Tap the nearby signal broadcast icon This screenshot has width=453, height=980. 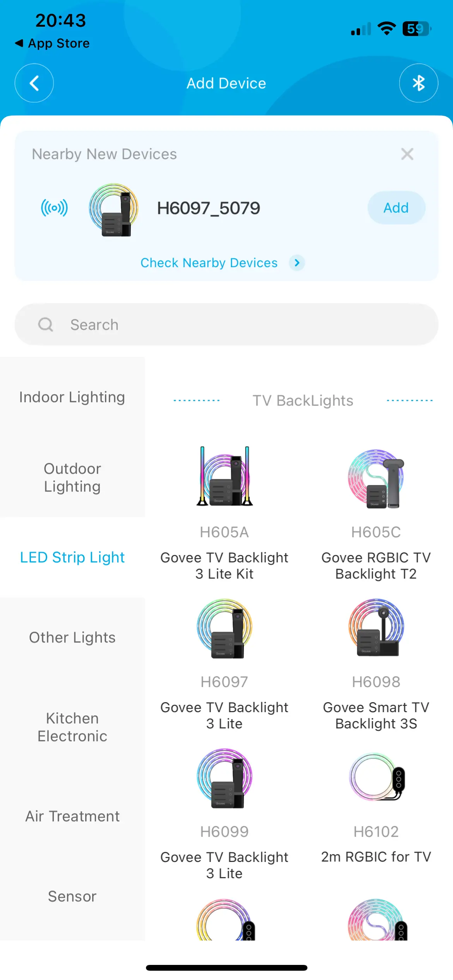tap(54, 208)
